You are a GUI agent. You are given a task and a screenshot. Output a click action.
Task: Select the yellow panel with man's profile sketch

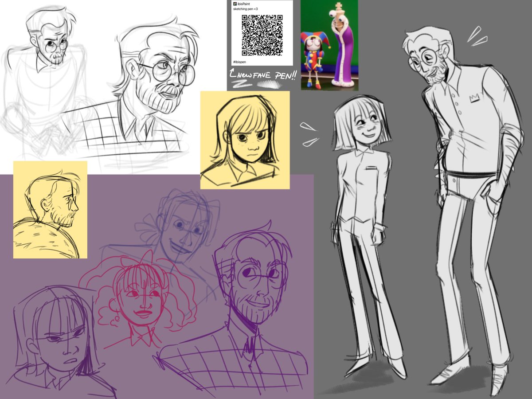[x=50, y=209]
